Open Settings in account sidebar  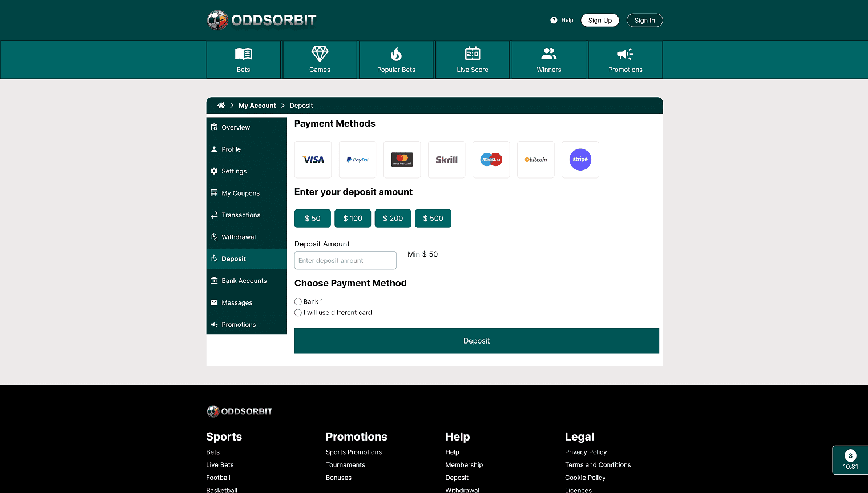pos(247,171)
